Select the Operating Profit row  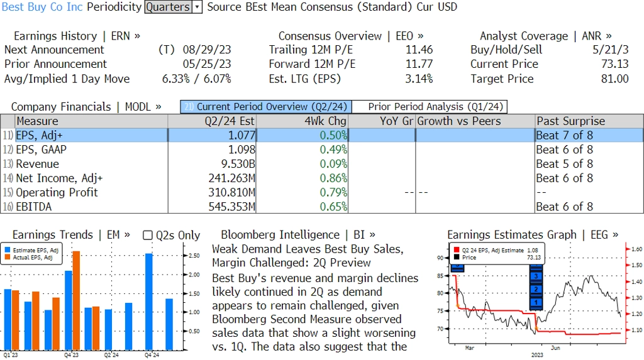tap(322, 192)
